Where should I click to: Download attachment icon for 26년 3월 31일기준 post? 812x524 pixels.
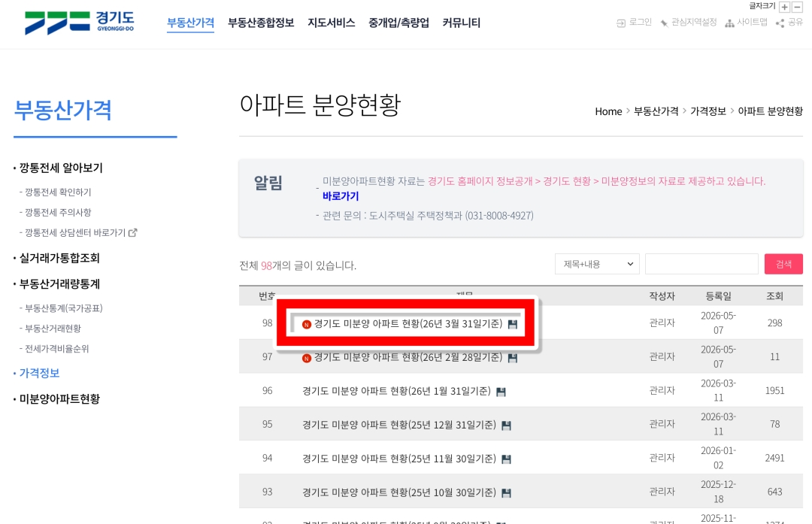513,324
